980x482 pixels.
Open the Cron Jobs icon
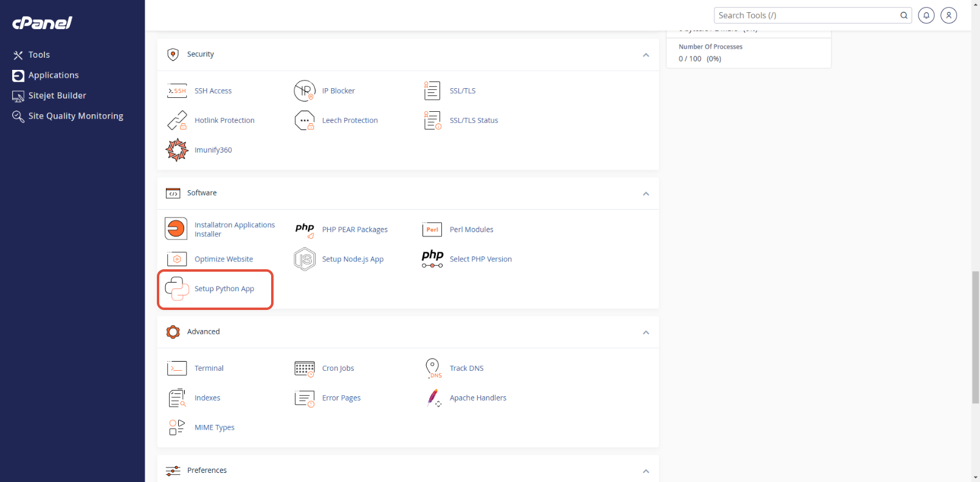[x=305, y=368]
